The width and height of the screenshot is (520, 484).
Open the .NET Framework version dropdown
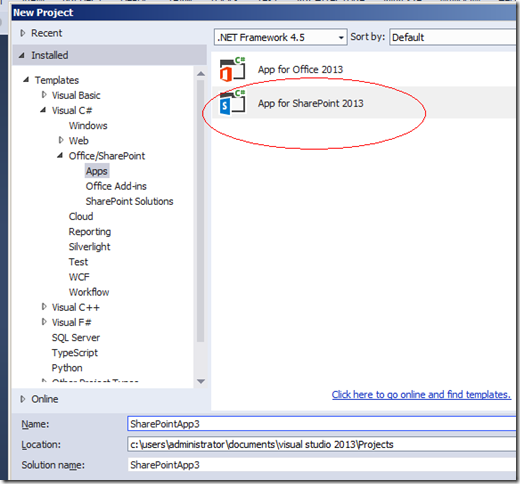(280, 37)
